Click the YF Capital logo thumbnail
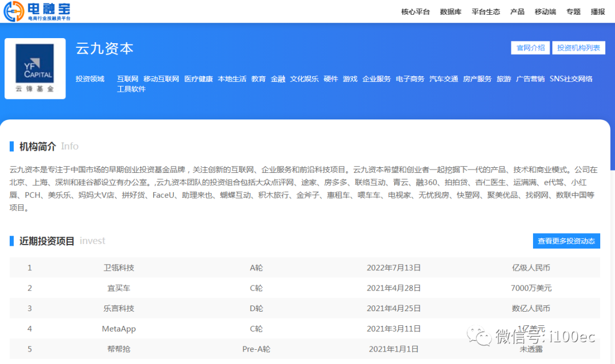Screen dimensions: 615x364 coord(35,69)
